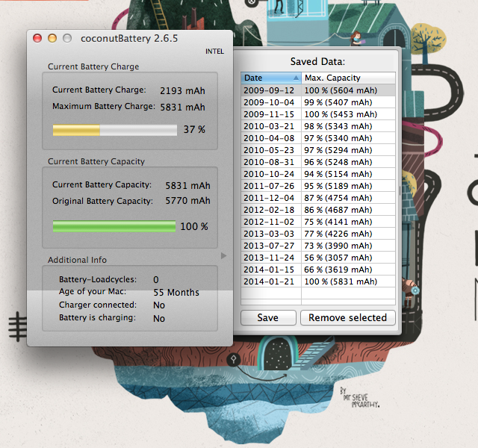Select the row dated 2014-01-15
The image size is (478, 448).
(x=318, y=270)
